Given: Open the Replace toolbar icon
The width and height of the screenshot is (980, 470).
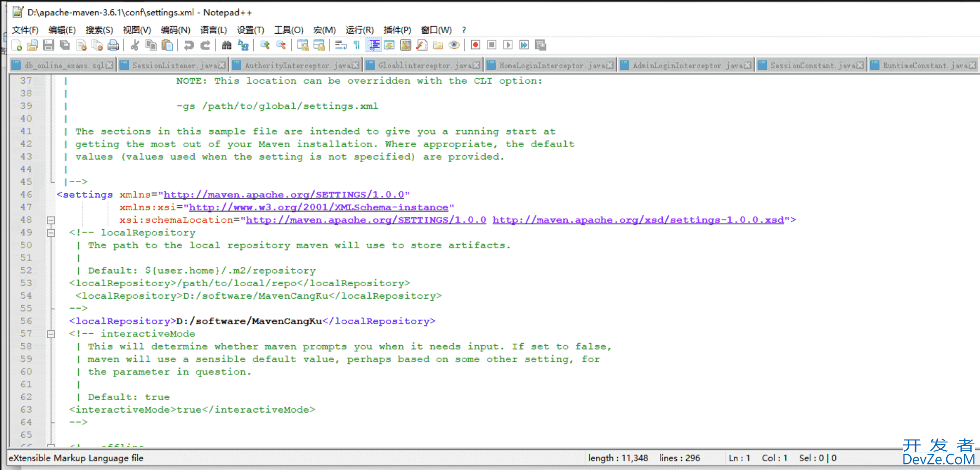Looking at the screenshot, I should (243, 46).
